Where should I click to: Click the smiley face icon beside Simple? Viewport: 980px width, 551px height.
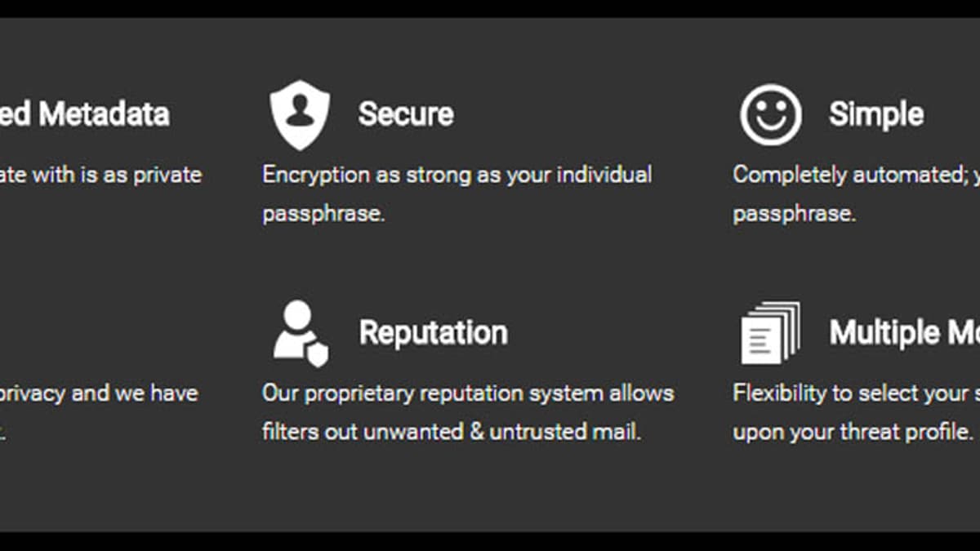point(771,114)
